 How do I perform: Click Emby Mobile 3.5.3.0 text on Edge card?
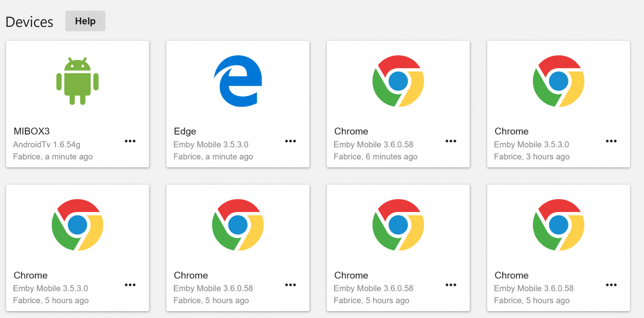click(x=211, y=144)
